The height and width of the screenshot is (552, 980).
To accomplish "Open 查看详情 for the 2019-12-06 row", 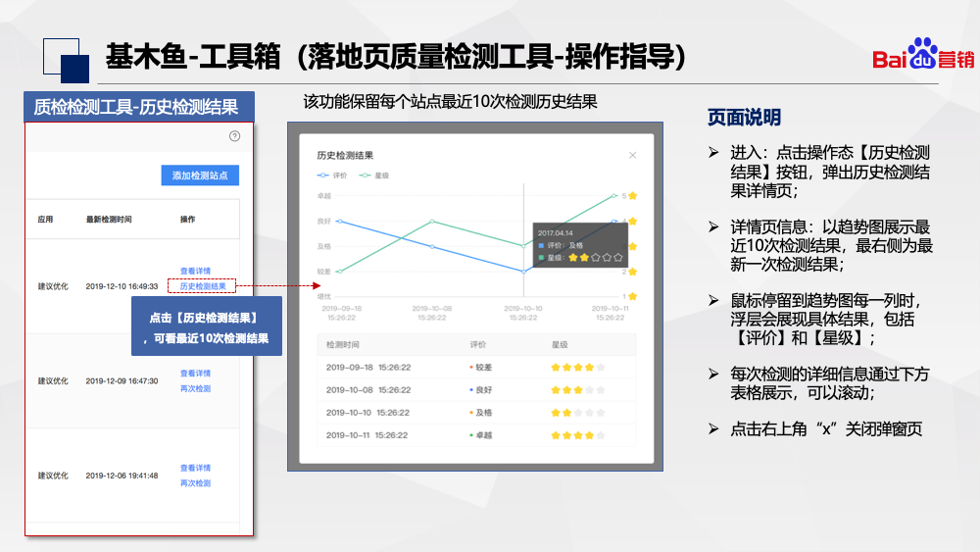I will pos(195,468).
